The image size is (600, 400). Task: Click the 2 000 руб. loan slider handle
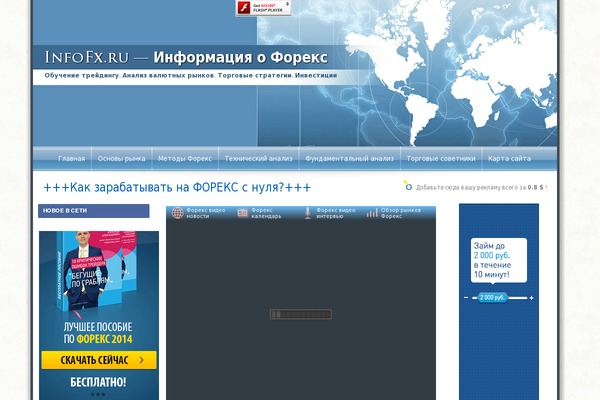click(x=492, y=297)
